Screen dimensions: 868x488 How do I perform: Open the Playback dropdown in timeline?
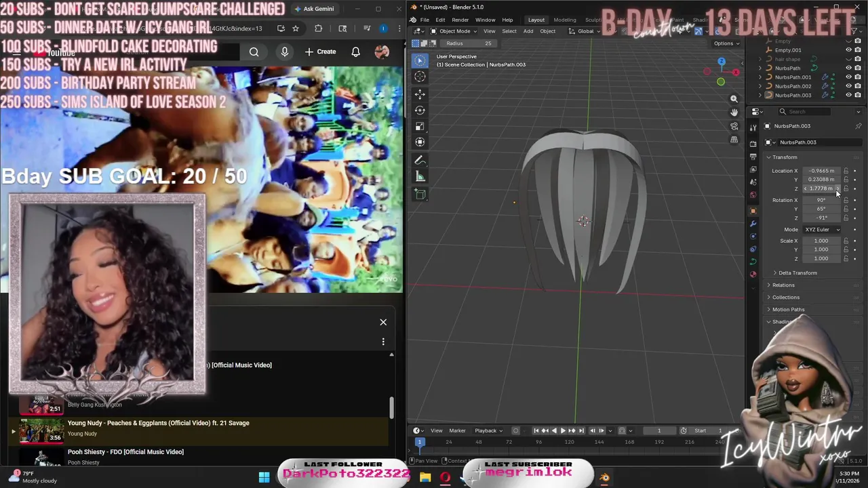pyautogui.click(x=488, y=430)
